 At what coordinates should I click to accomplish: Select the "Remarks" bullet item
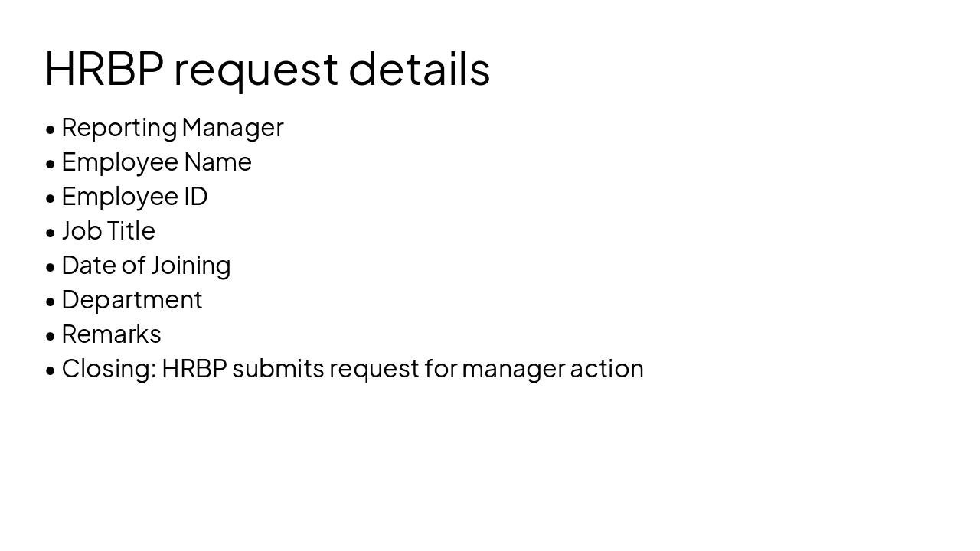[x=111, y=334]
